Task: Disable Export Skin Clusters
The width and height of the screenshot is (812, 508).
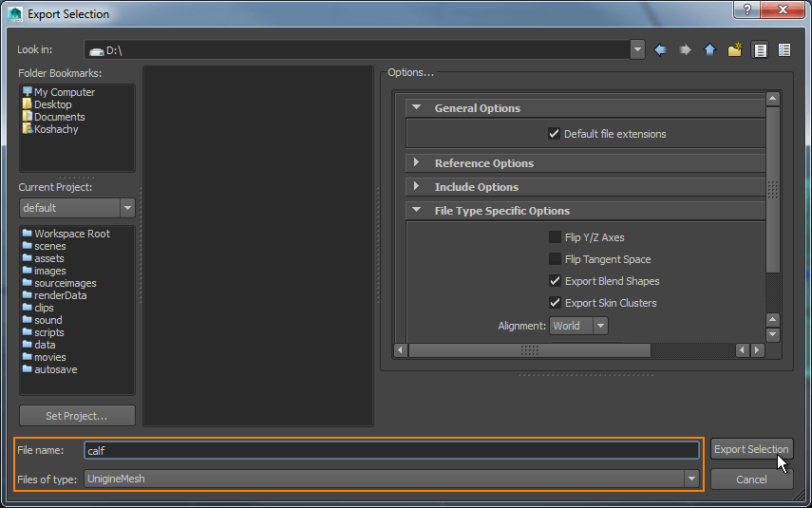Action: (555, 303)
